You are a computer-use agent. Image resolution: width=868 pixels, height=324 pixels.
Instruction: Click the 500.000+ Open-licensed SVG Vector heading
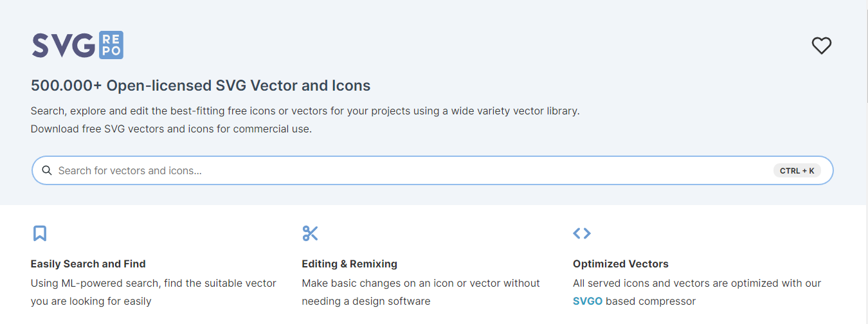pyautogui.click(x=201, y=85)
